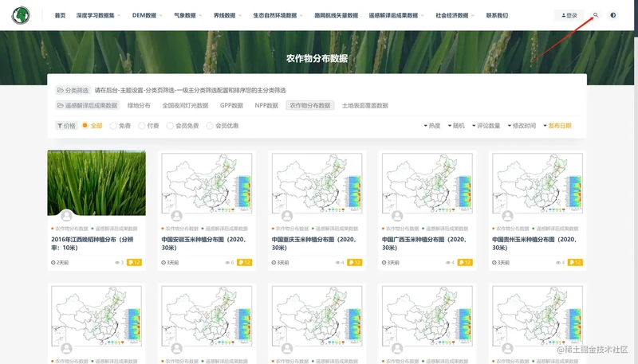Click author avatar on 中国贵州玉米种植分布图 card
The height and width of the screenshot is (364, 638).
pyautogui.click(x=507, y=216)
